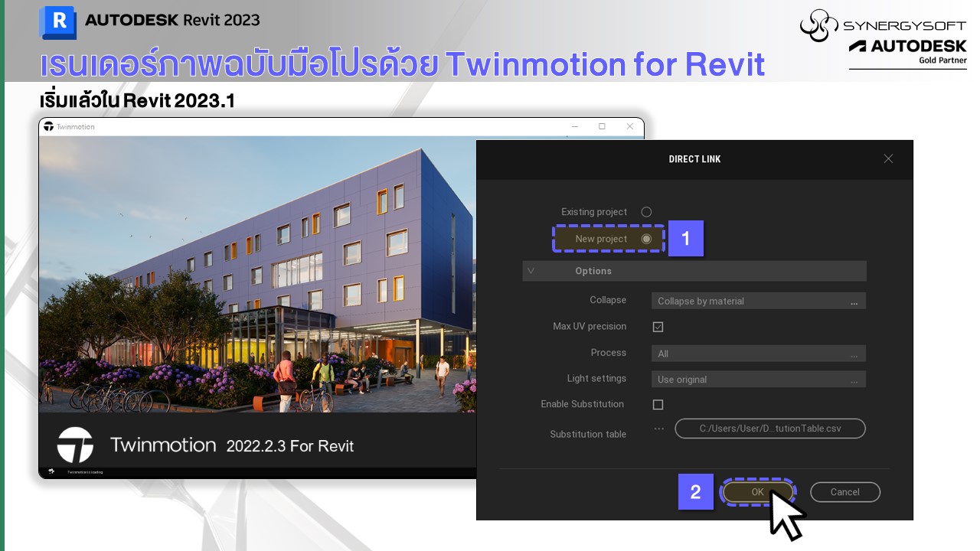Close the Direct Link dialog
Screen dimensions: 980x551
(888, 158)
